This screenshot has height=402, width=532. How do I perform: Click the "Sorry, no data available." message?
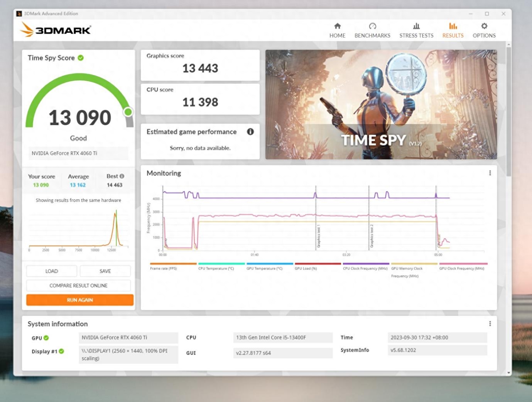click(200, 148)
